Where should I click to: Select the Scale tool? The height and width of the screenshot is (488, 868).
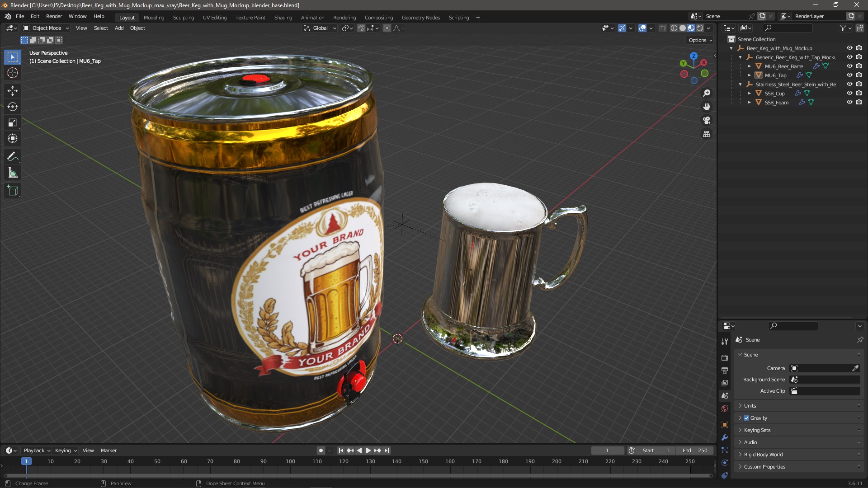[x=13, y=123]
